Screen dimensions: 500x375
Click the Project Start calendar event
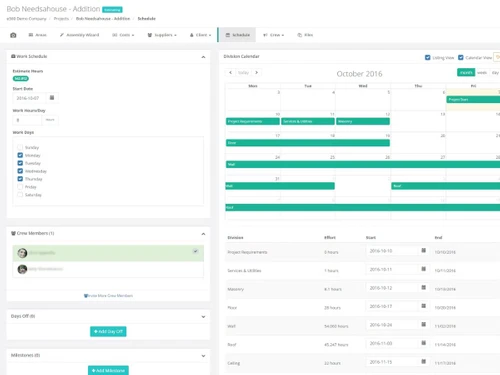coord(473,99)
